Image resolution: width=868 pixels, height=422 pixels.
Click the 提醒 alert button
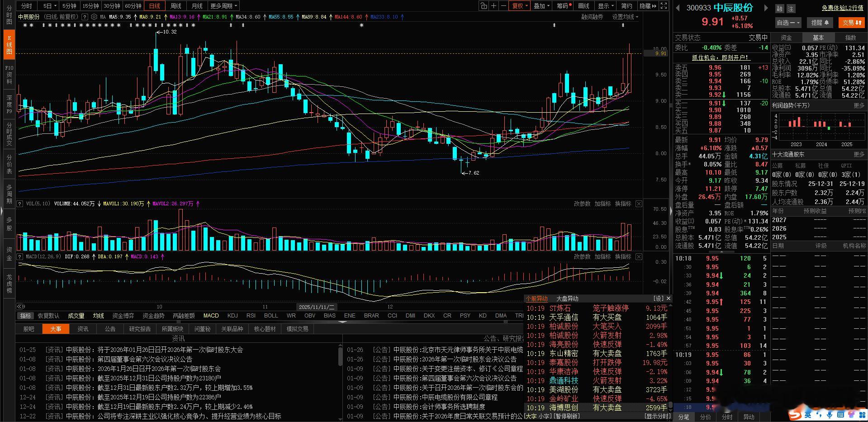click(820, 23)
